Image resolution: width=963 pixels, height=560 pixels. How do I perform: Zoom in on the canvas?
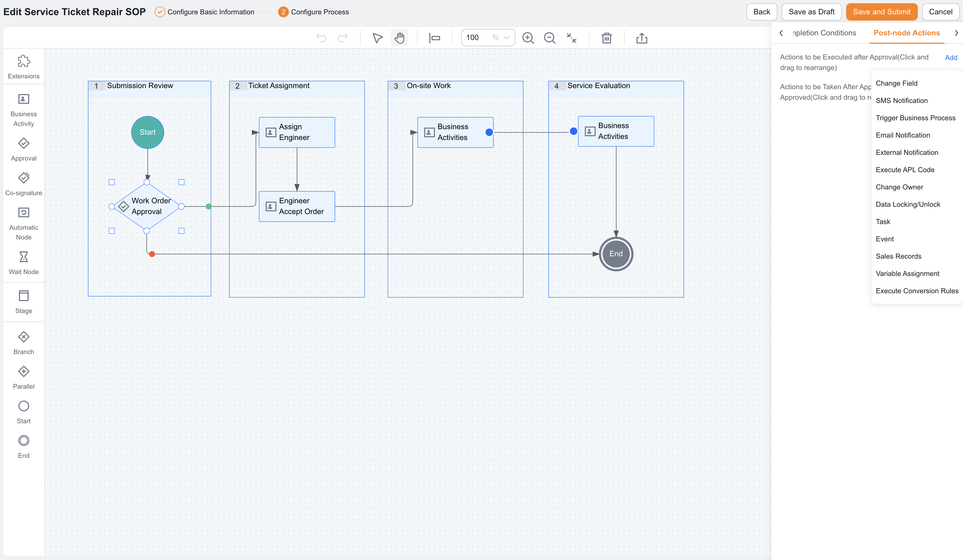pyautogui.click(x=528, y=38)
